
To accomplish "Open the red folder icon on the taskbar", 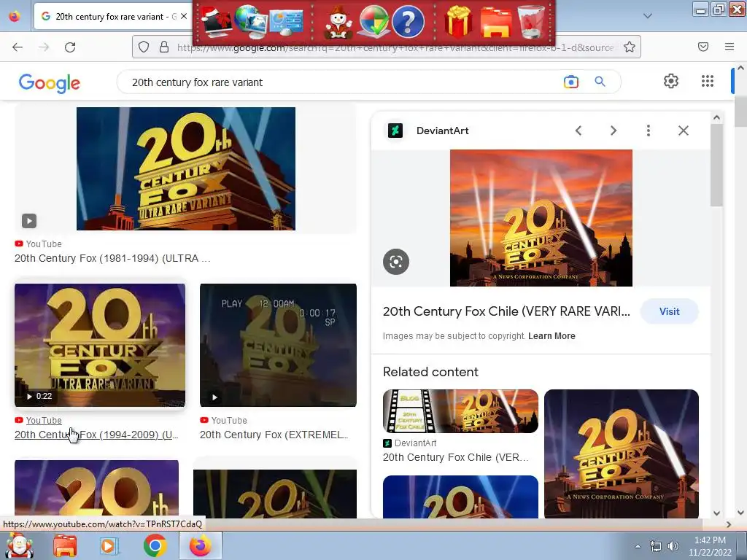I will pos(65,545).
